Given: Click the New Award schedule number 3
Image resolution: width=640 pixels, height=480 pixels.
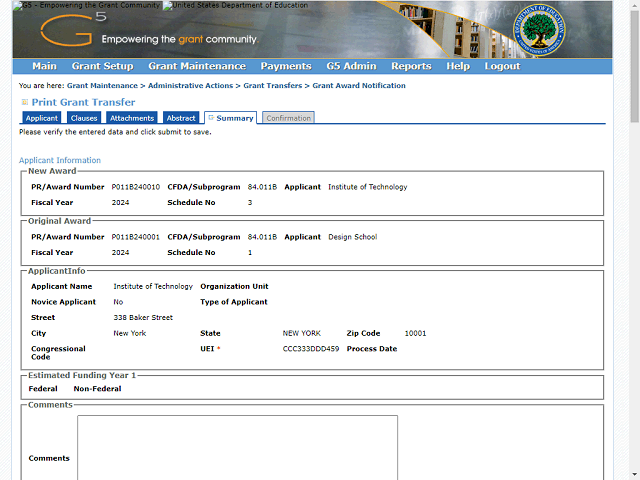Looking at the screenshot, I should [250, 203].
